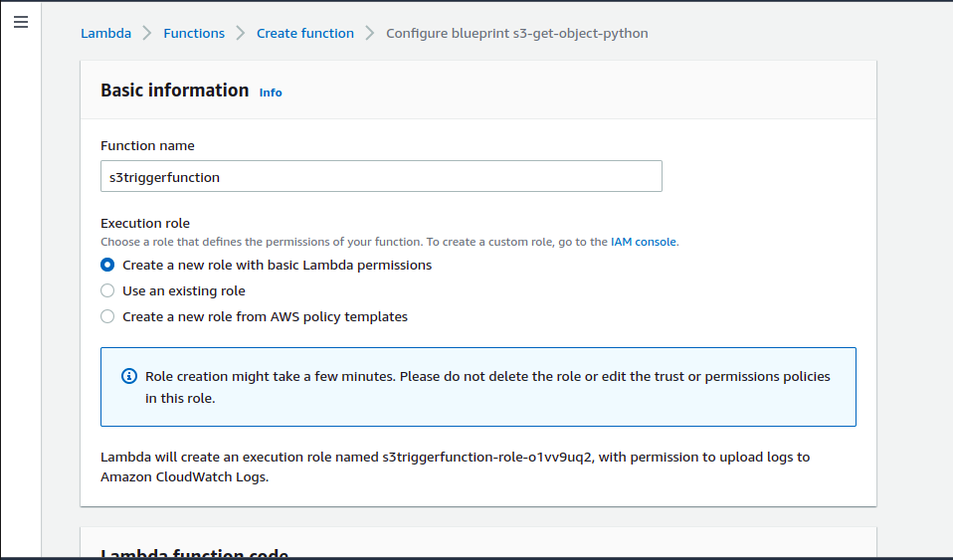Choose Create a new role from AWS policy templates
This screenshot has width=953, height=560.
coord(108,317)
